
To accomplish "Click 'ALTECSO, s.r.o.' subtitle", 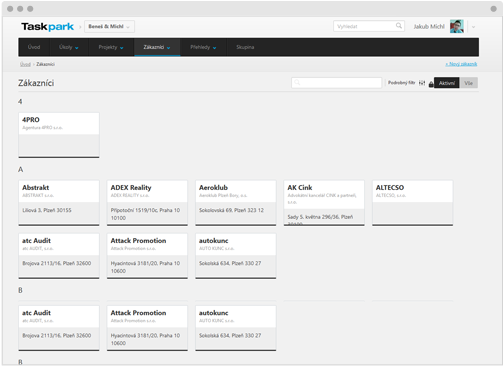I will [x=391, y=195].
